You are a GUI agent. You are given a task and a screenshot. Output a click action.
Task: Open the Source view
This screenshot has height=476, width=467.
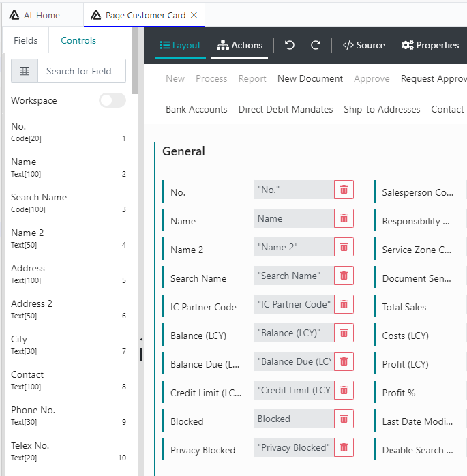tap(364, 45)
